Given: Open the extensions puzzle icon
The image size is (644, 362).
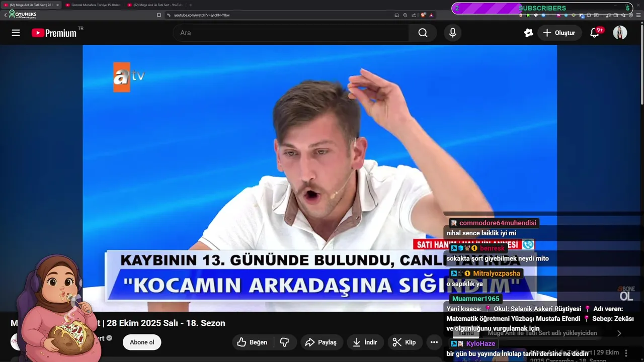Looking at the screenshot, I should click(x=589, y=15).
